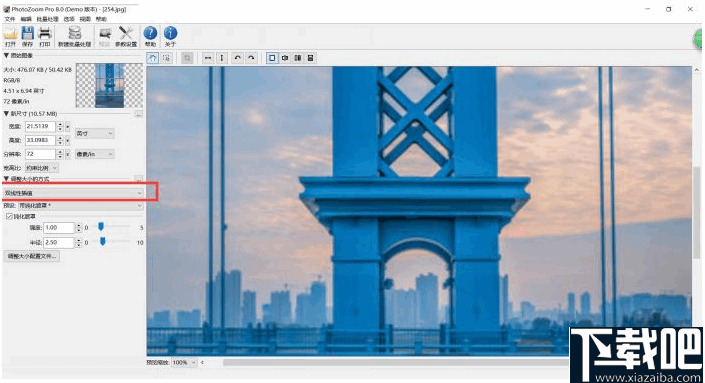Click the width field showing 21.5139
Screen dimensions: 705x383
[x=40, y=126]
